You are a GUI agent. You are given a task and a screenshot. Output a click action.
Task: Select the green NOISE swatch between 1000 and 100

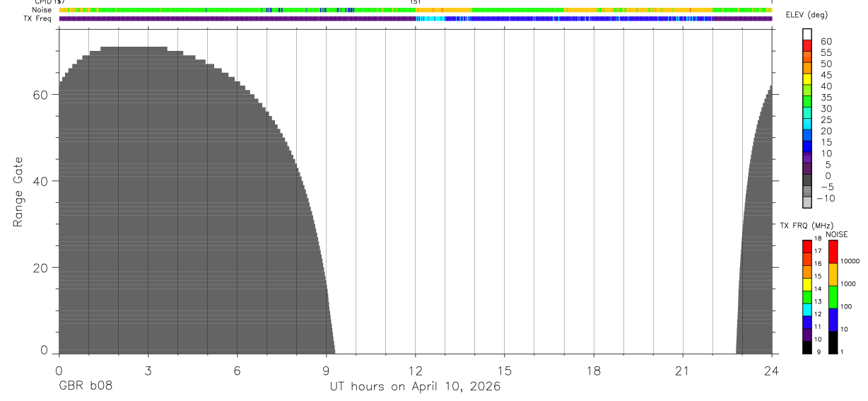(x=833, y=297)
